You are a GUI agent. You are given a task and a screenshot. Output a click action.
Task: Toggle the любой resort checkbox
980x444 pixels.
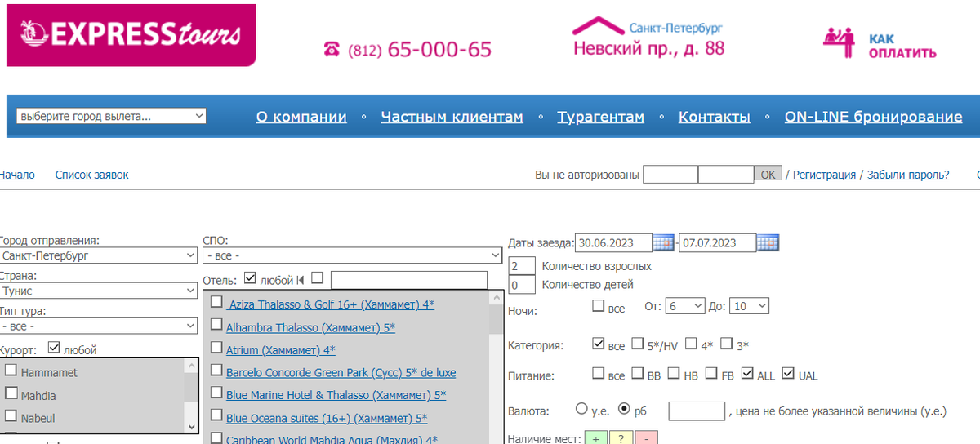(55, 349)
